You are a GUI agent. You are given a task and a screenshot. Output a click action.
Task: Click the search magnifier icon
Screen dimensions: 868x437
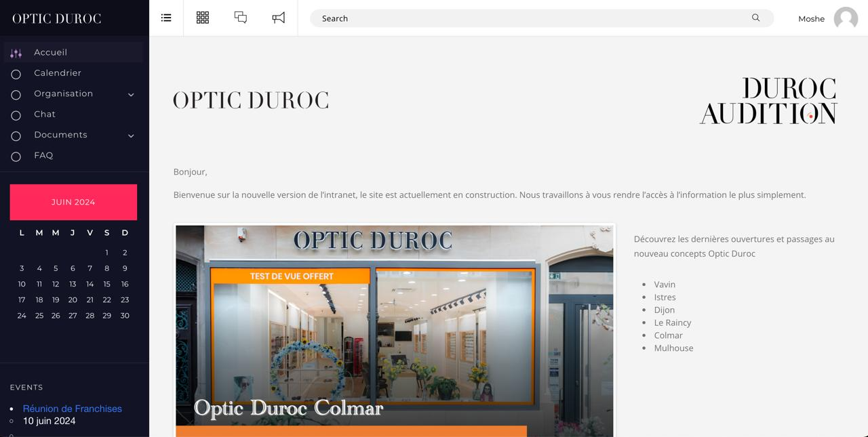tap(755, 18)
